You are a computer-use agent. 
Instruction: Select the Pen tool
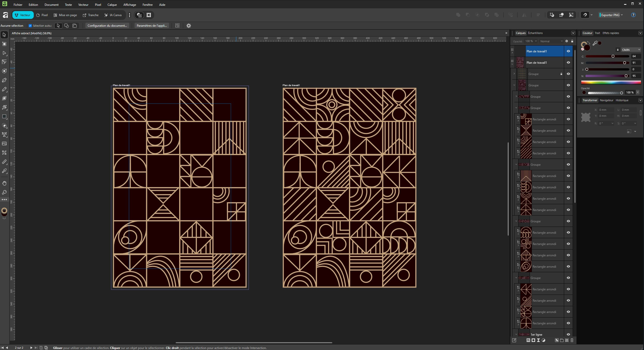click(4, 80)
